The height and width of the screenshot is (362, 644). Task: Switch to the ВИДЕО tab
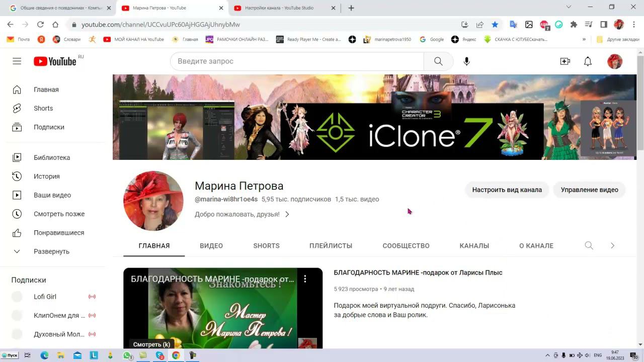click(x=211, y=246)
